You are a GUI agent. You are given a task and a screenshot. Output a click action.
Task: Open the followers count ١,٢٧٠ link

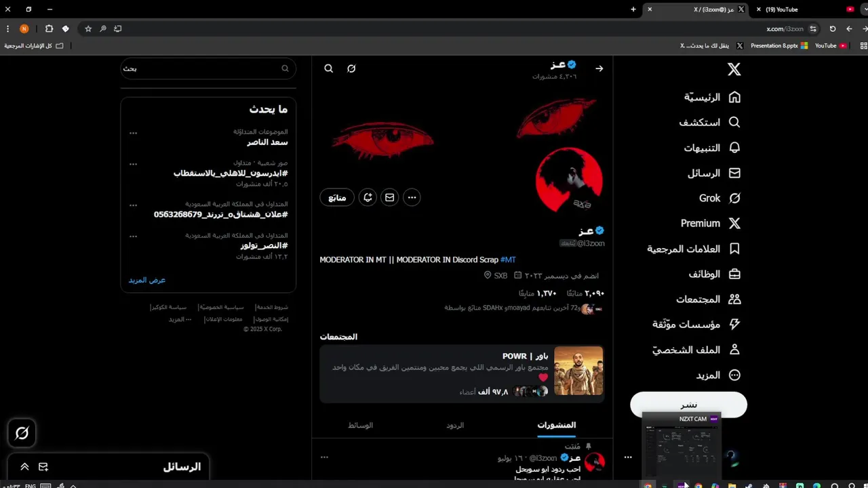tap(538, 293)
